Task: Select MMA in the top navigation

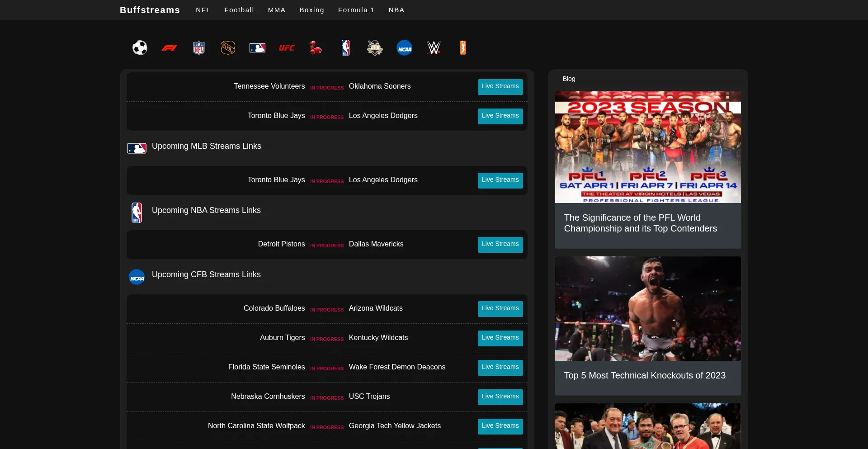Action: 277,10
